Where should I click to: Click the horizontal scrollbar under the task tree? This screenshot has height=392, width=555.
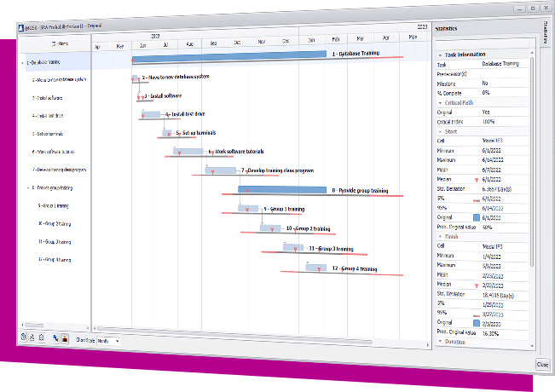(x=34, y=325)
